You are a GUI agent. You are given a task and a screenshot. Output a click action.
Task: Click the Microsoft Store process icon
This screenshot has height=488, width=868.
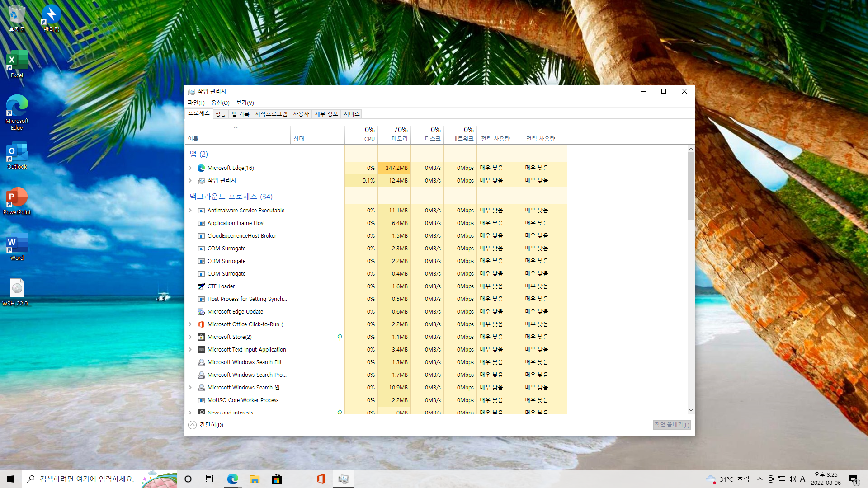pyautogui.click(x=201, y=337)
